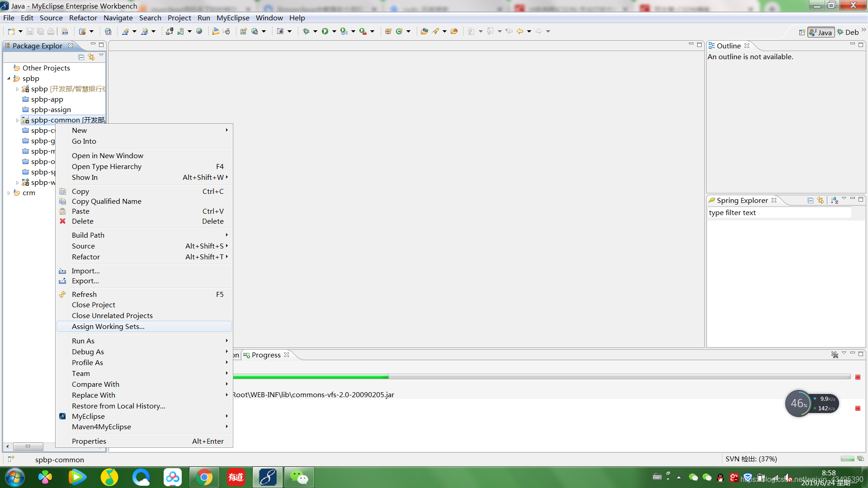This screenshot has width=868, height=488.
Task: Click Link with Editor in Package Explorer
Action: pos(91,57)
